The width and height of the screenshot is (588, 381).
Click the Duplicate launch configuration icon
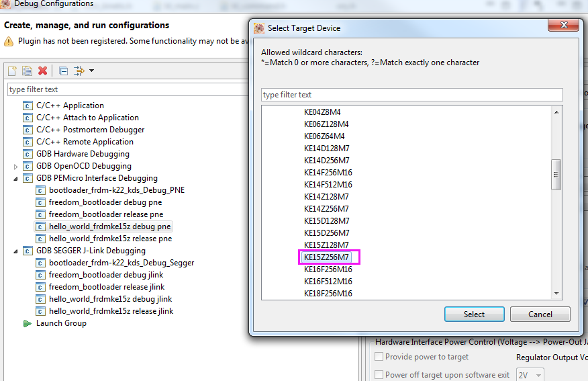27,71
